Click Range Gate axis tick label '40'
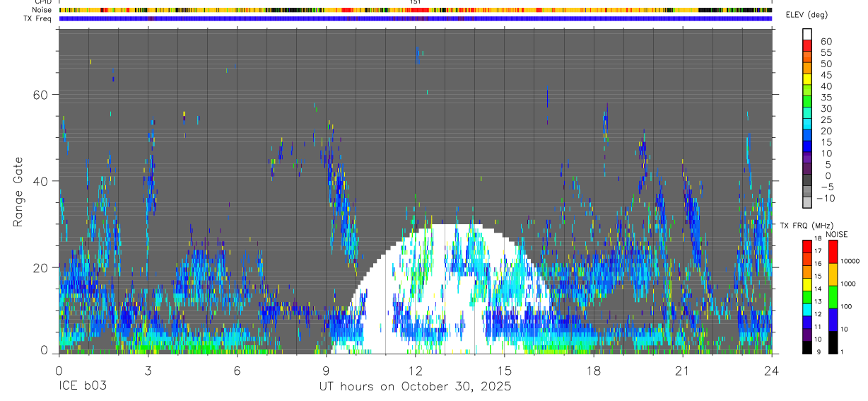This screenshot has width=868, height=401. click(x=41, y=181)
